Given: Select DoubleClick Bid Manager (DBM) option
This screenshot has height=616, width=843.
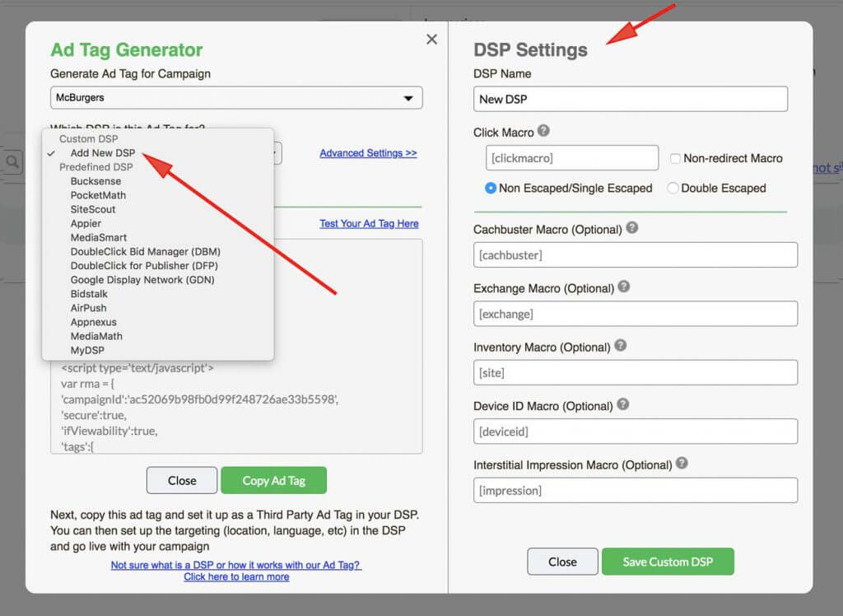Looking at the screenshot, I should pos(146,251).
